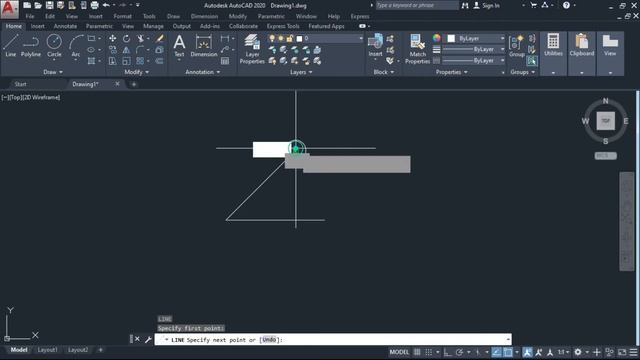The image size is (640, 360).
Task: Click the Fillet tool icon
Action: click(x=140, y=50)
